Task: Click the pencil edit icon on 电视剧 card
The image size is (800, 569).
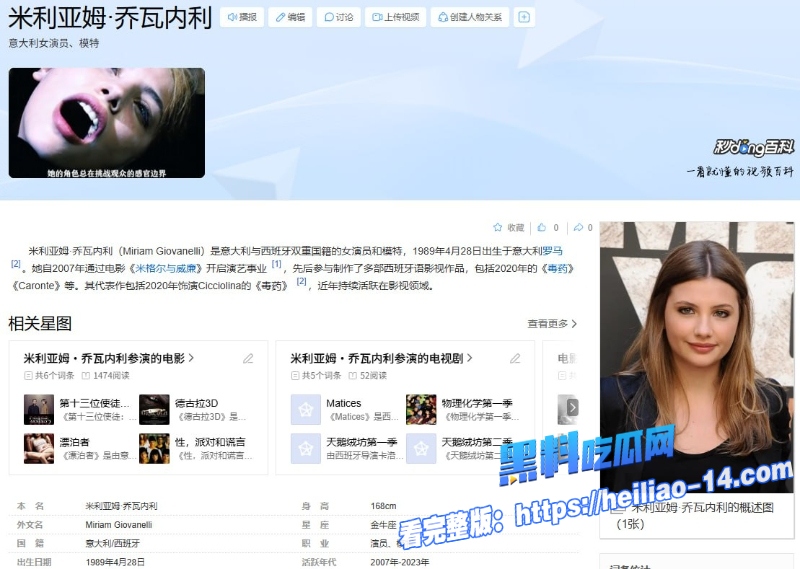Action: 515,358
